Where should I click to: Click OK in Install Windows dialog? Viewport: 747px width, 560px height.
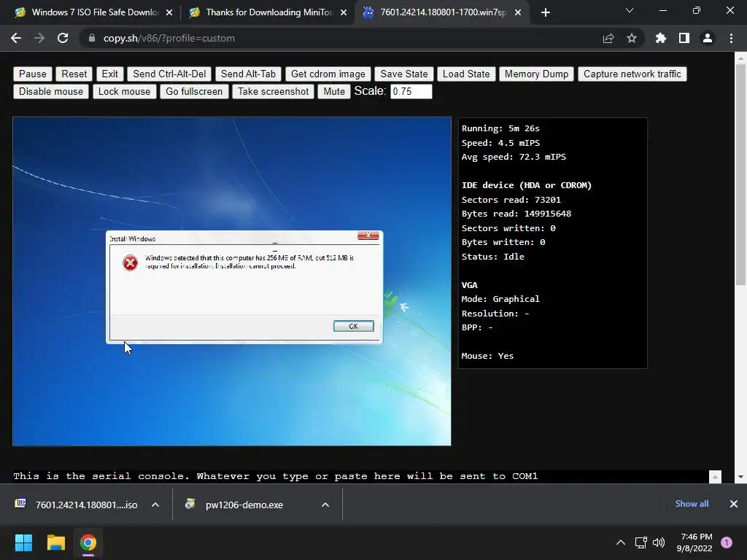click(x=354, y=326)
